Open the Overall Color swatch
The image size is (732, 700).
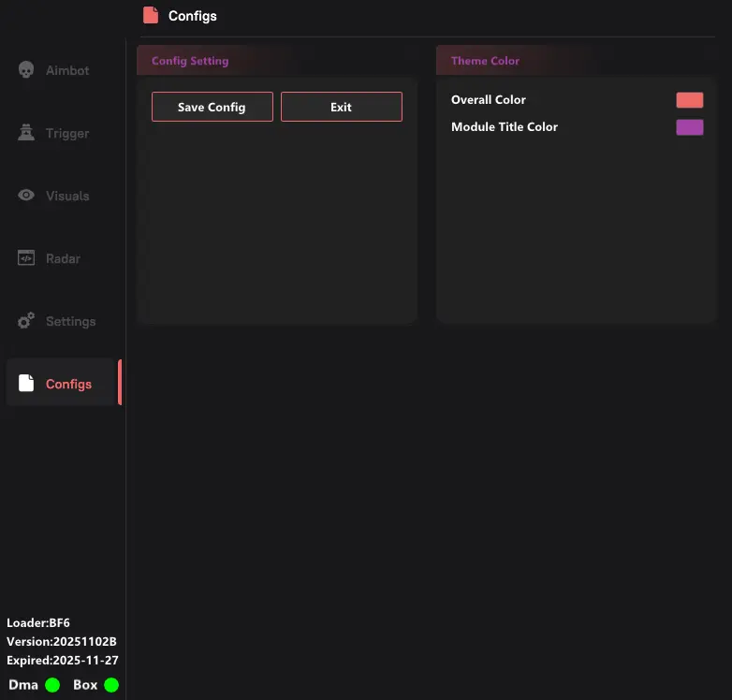689,100
